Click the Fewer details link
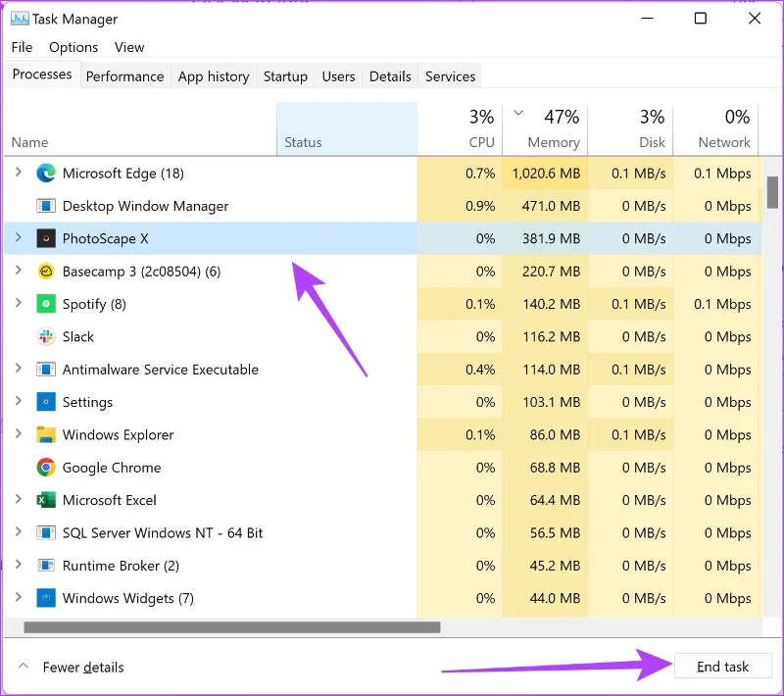 pyautogui.click(x=83, y=668)
